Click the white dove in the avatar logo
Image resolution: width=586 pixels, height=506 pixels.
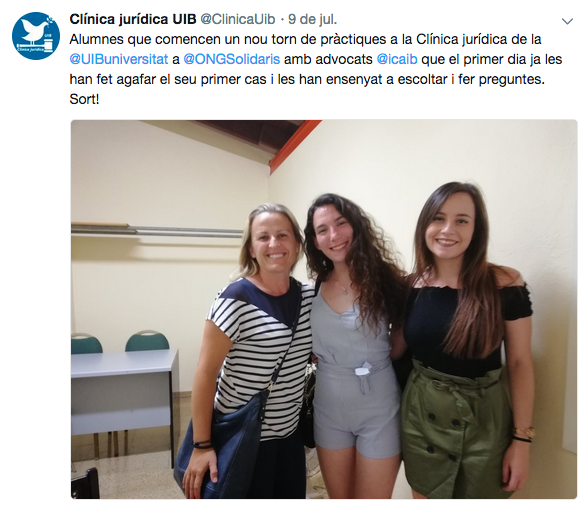click(34, 30)
